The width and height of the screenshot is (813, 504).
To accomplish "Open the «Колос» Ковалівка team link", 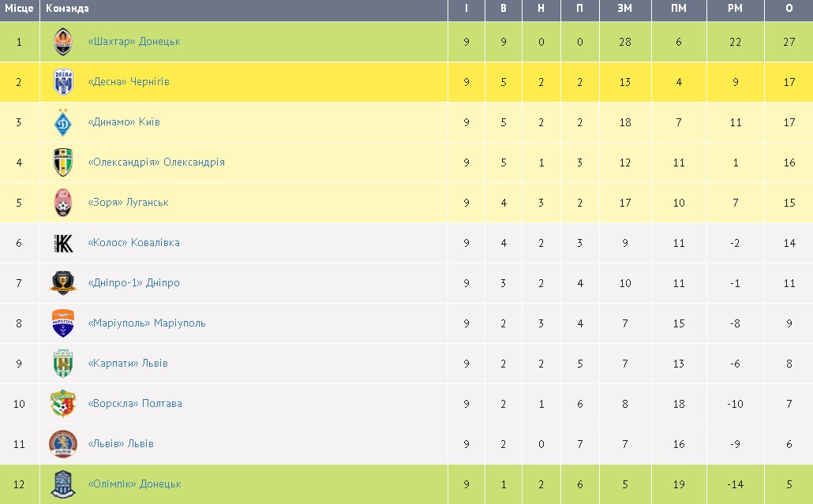I will [x=133, y=243].
